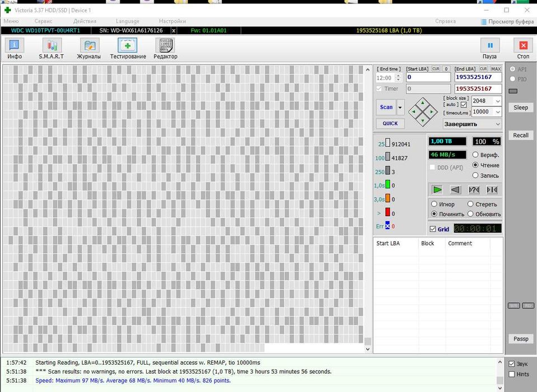Click the Recall button
The height and width of the screenshot is (392, 537).
pyautogui.click(x=521, y=135)
